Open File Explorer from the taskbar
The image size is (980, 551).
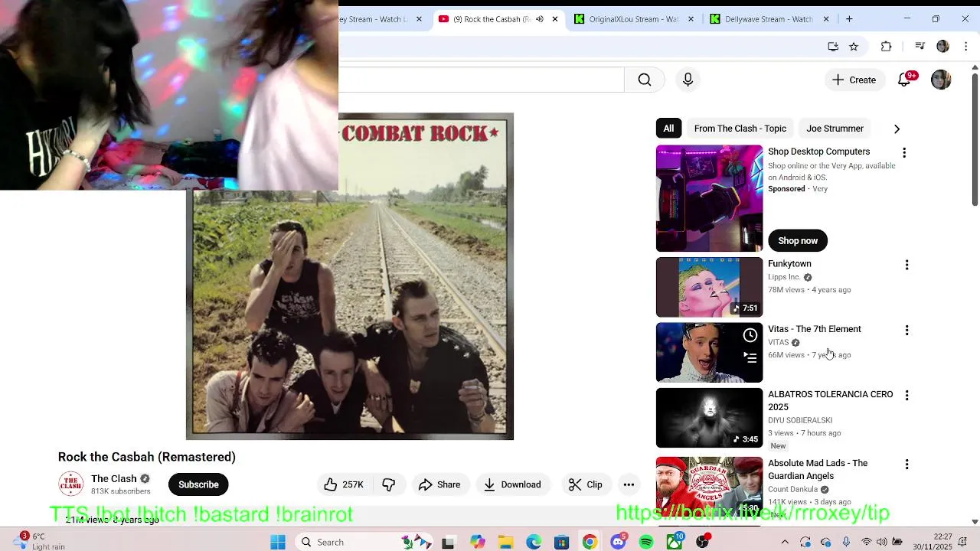coord(505,542)
